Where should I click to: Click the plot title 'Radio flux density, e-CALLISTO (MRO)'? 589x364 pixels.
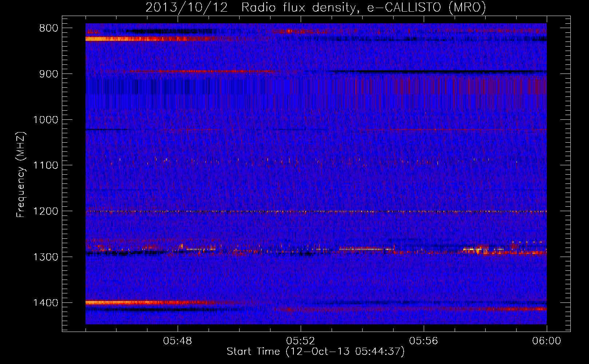364,7
